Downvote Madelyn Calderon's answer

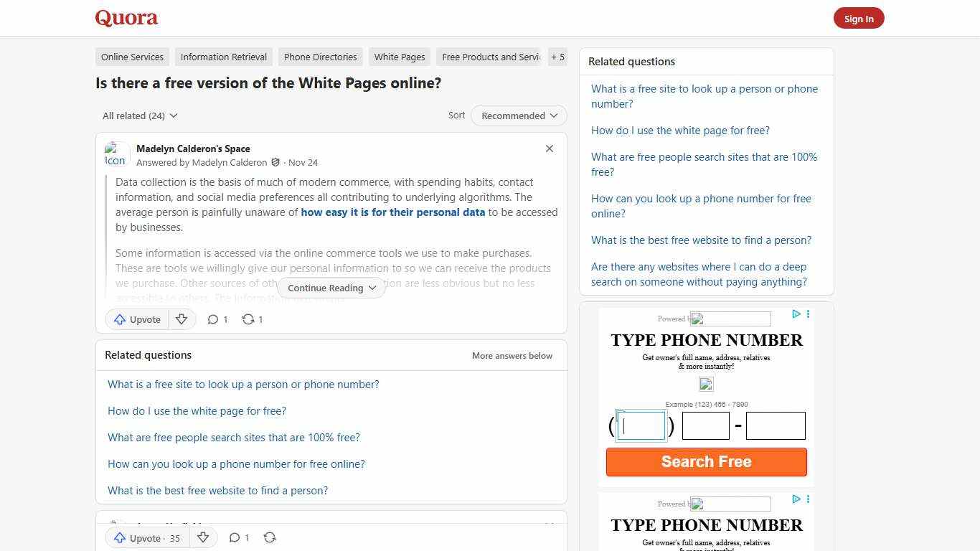(x=182, y=319)
